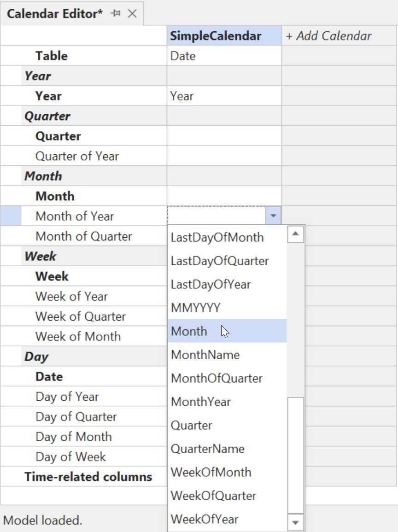398x532 pixels.
Task: Choose MonthName from the dropdown list
Action: click(205, 355)
